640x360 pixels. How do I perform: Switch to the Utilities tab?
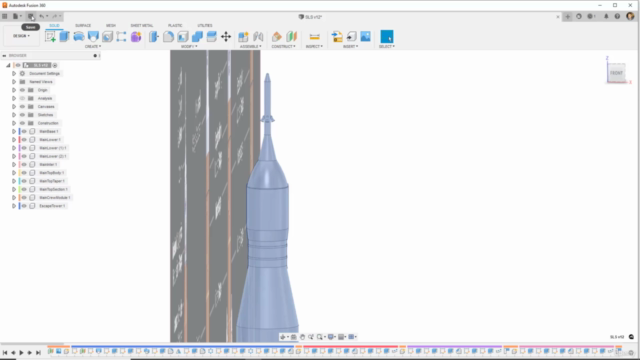pos(204,25)
